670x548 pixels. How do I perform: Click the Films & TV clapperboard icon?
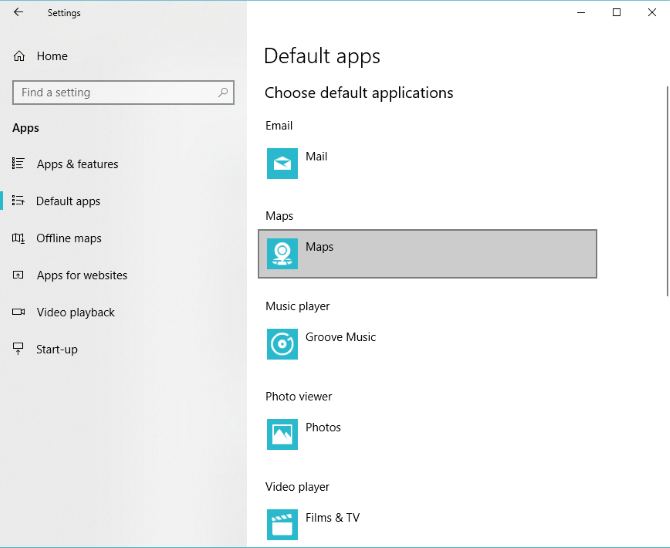click(x=283, y=524)
